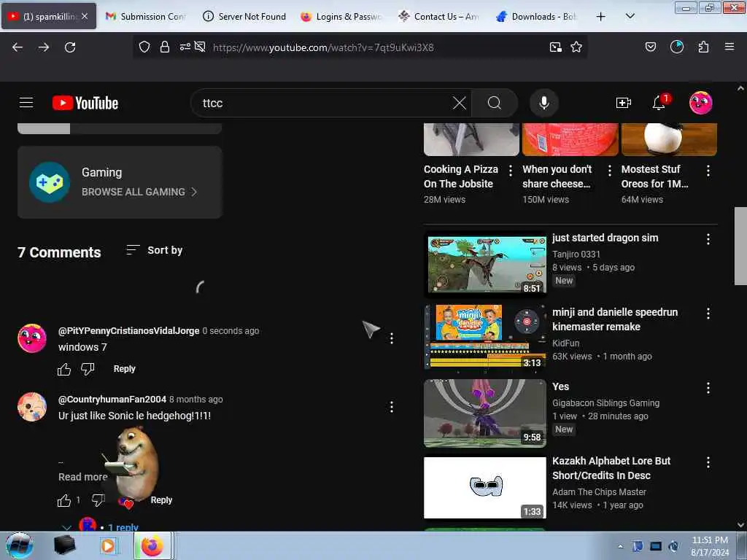Open the Tanjiro 0331 channel name

(x=576, y=254)
